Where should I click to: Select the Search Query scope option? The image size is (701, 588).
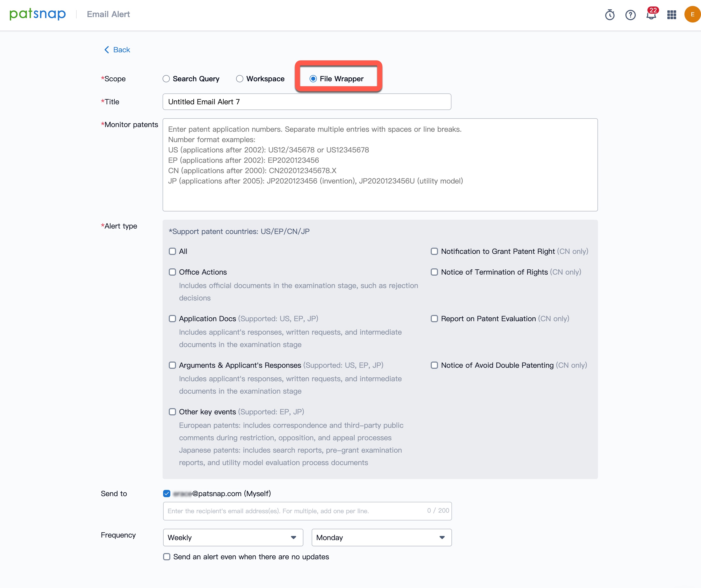[166, 79]
